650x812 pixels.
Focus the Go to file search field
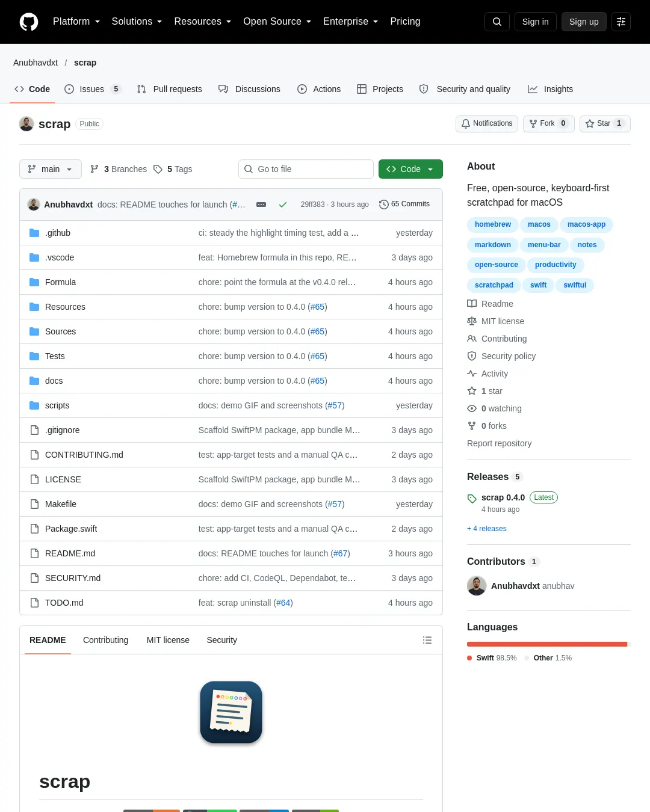[x=306, y=169]
